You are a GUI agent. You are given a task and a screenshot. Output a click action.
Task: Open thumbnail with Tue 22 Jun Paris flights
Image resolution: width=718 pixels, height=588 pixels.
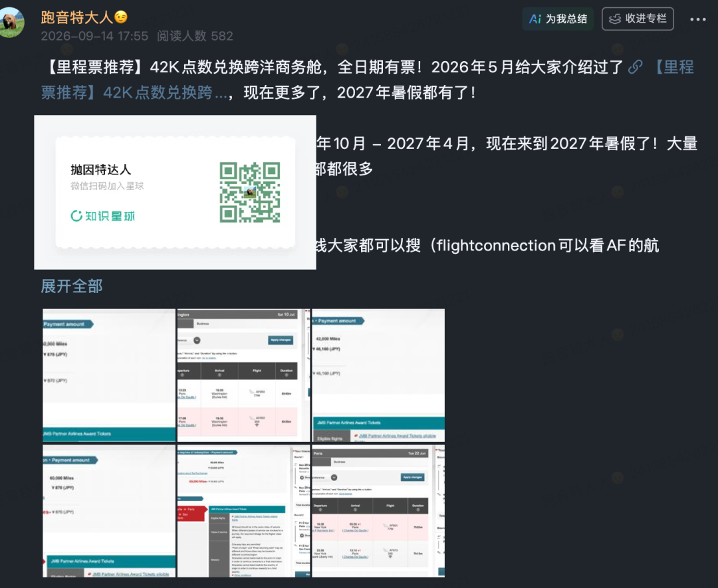click(378, 511)
